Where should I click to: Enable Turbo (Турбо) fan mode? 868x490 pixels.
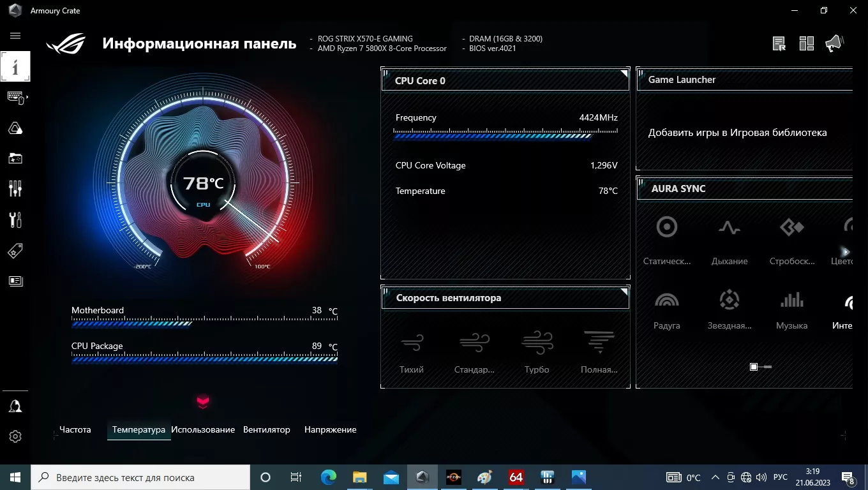537,352
